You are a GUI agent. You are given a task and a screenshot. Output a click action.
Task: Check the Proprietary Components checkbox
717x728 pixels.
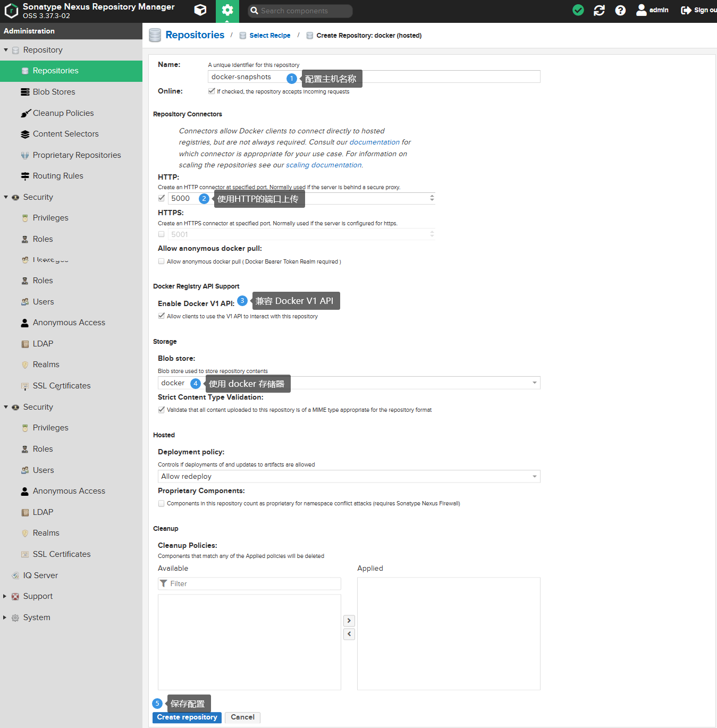[x=161, y=503]
